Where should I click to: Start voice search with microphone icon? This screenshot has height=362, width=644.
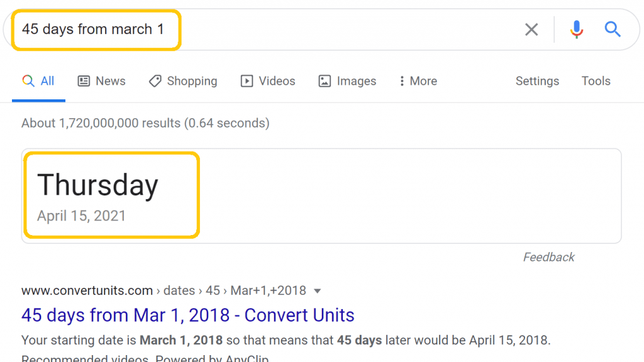pos(576,30)
